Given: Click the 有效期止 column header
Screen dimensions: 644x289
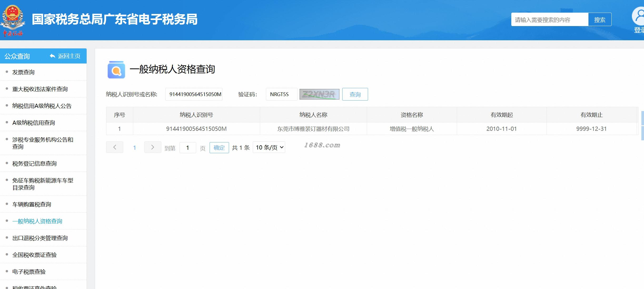Looking at the screenshot, I should point(592,115).
